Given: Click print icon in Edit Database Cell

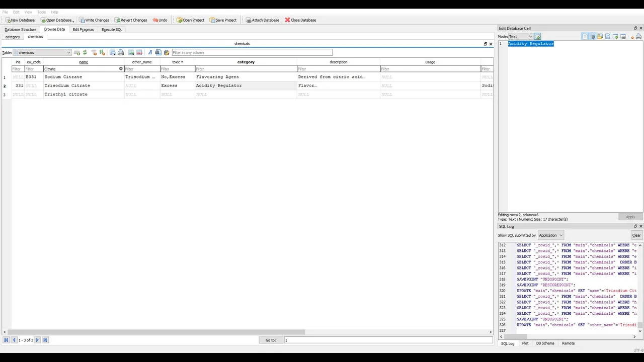Looking at the screenshot, I should tap(638, 36).
